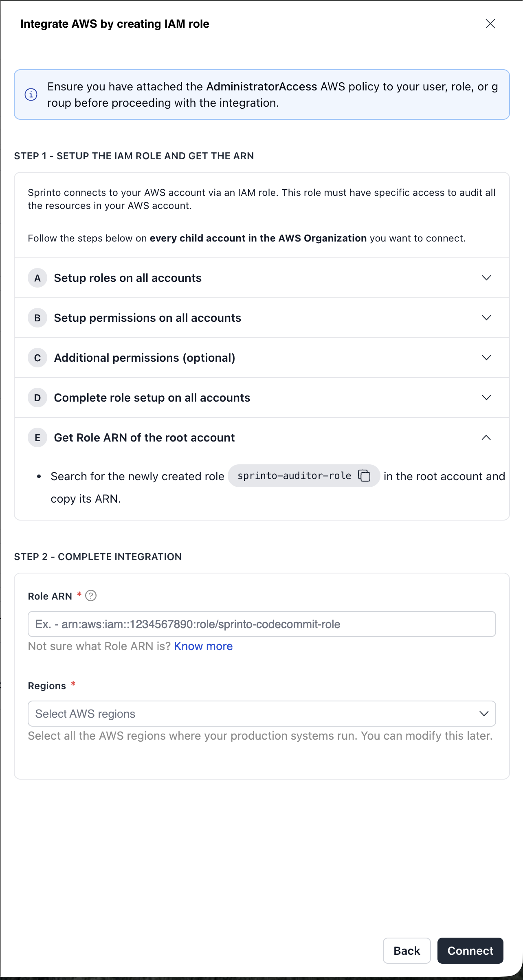Click the step B letter badge

pos(37,318)
